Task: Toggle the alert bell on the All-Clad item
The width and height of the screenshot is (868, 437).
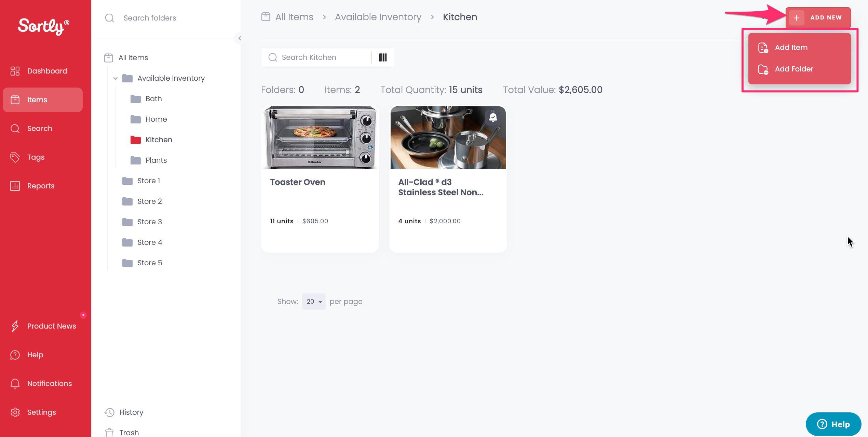Action: (x=493, y=117)
